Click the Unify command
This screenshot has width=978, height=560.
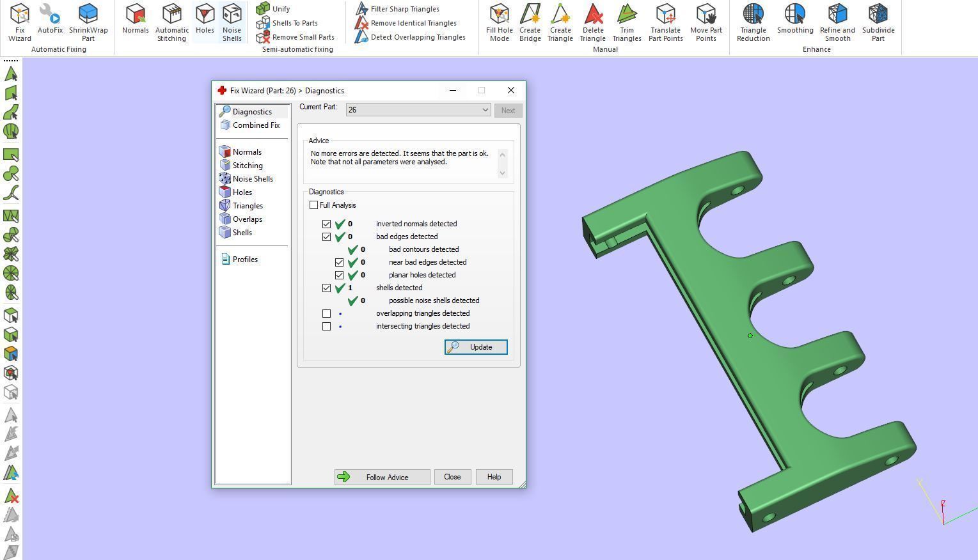pyautogui.click(x=273, y=9)
